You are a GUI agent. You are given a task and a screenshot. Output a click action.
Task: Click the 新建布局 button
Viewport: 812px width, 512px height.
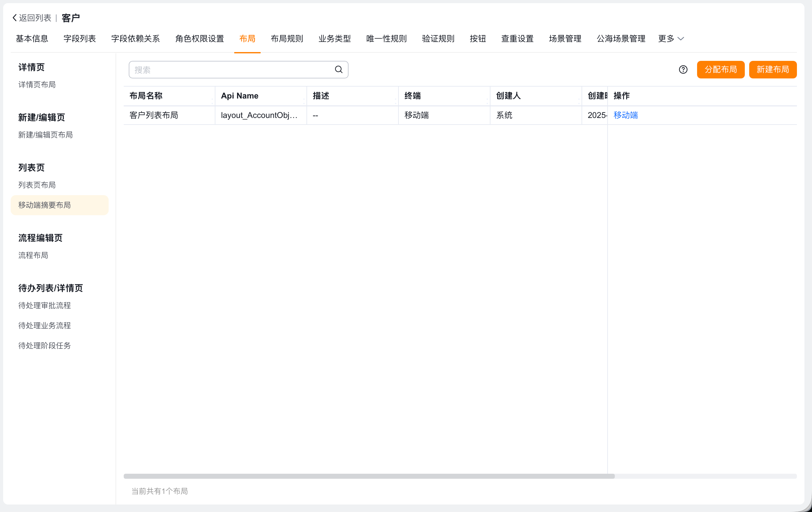tap(773, 69)
